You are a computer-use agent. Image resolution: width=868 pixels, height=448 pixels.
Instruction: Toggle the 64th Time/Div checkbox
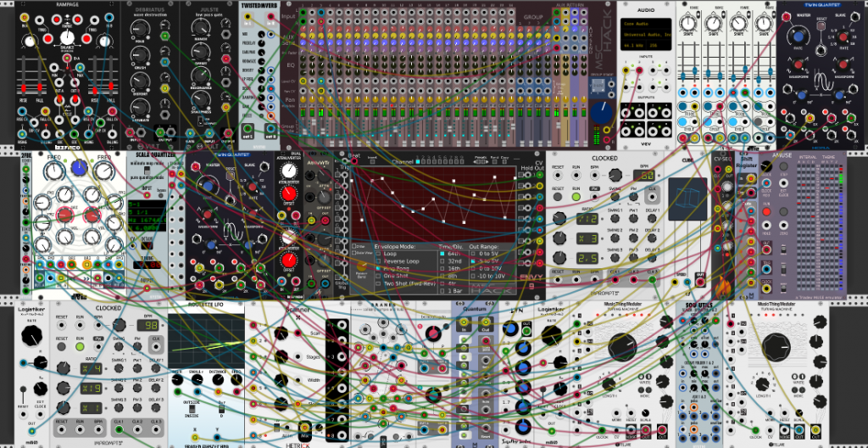442,254
